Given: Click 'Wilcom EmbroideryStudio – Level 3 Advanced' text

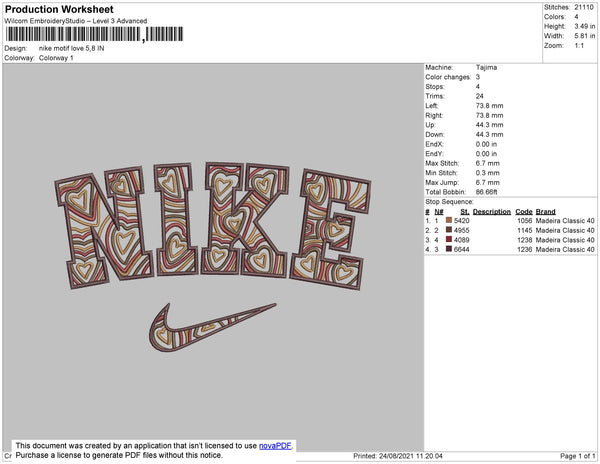Looking at the screenshot, I should pos(76,21).
